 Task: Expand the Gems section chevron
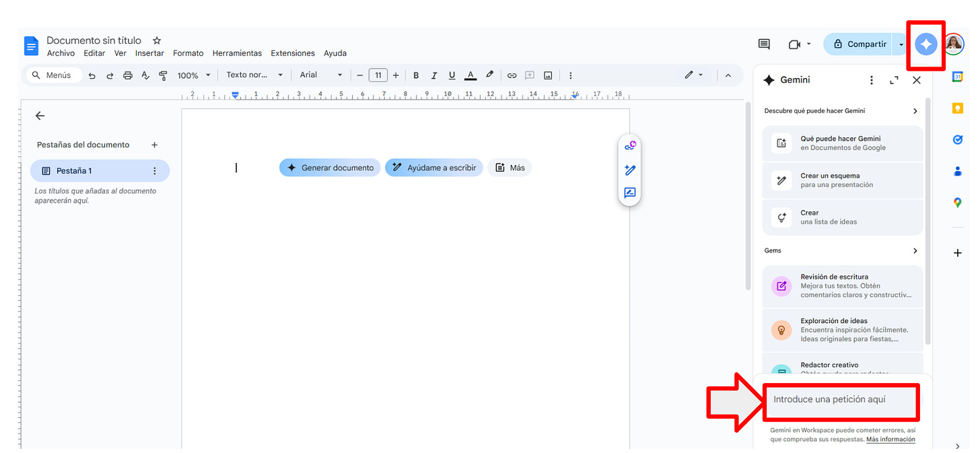pos(915,251)
